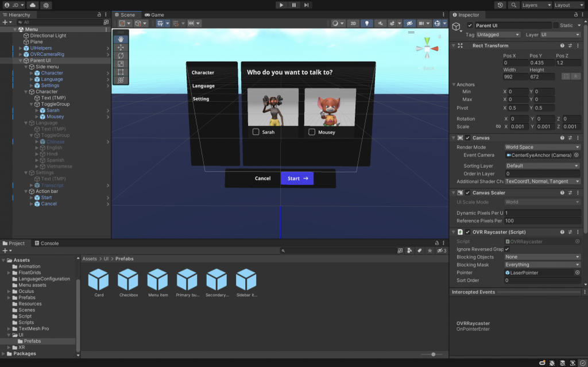Click the project icon size slider
The width and height of the screenshot is (588, 367).
coord(433,354)
